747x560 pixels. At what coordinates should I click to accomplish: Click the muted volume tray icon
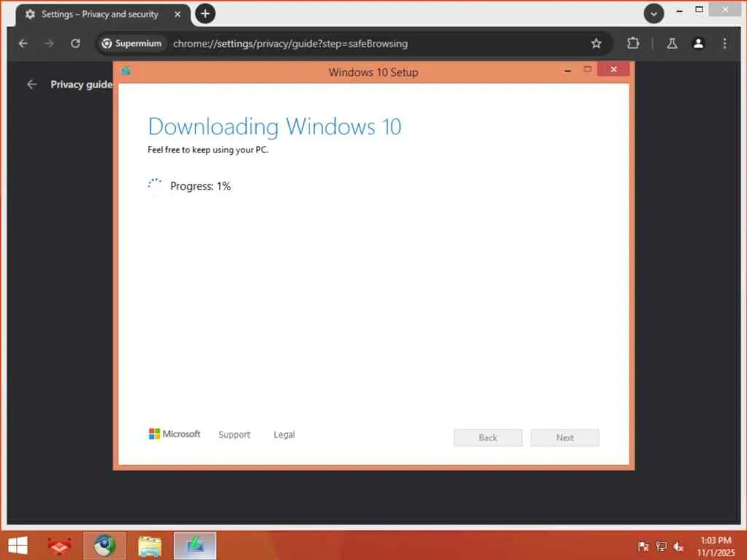678,547
